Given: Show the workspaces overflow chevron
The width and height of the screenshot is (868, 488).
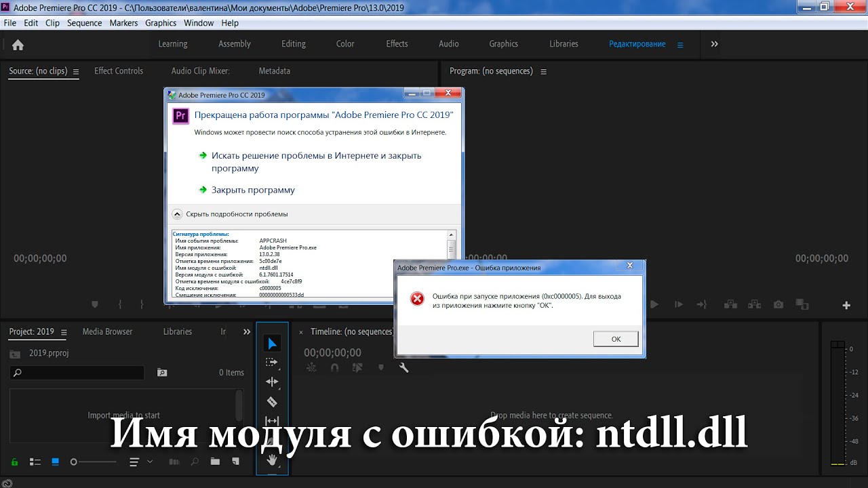Looking at the screenshot, I should click(x=714, y=44).
